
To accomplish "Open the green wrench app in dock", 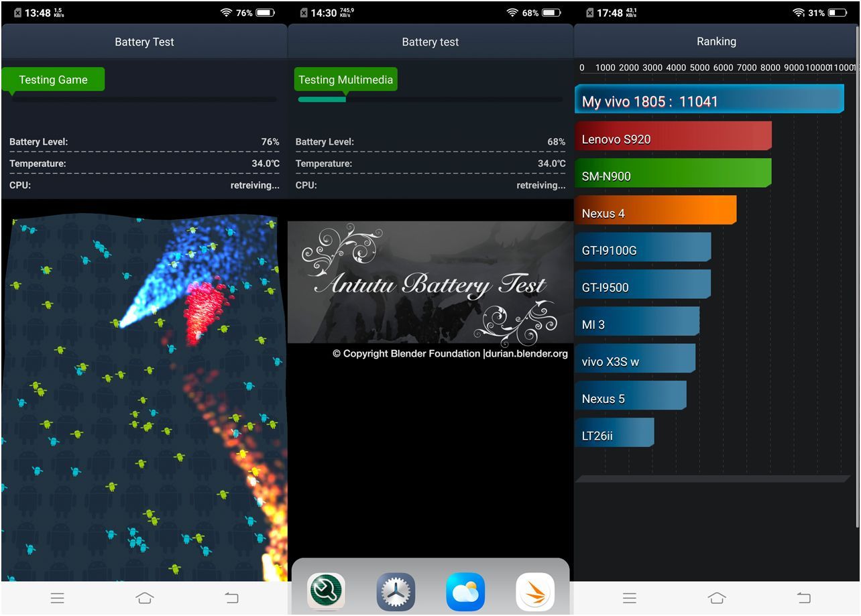I will [x=326, y=592].
